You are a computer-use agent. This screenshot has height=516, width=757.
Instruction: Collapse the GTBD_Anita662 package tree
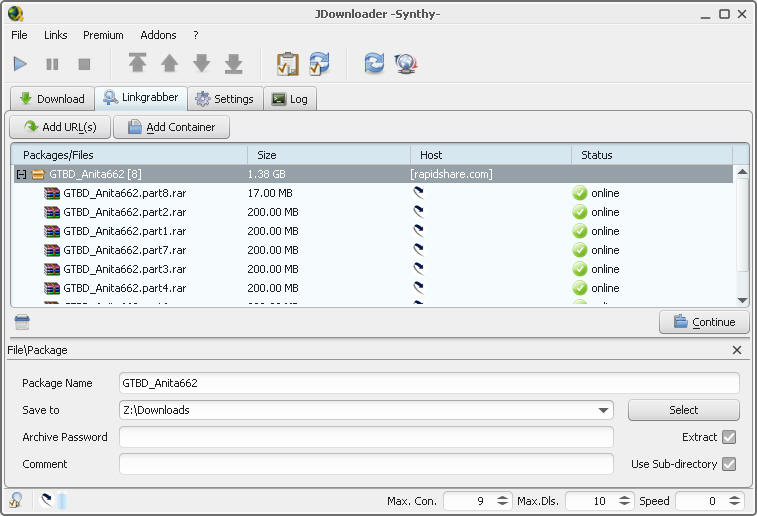(21, 174)
